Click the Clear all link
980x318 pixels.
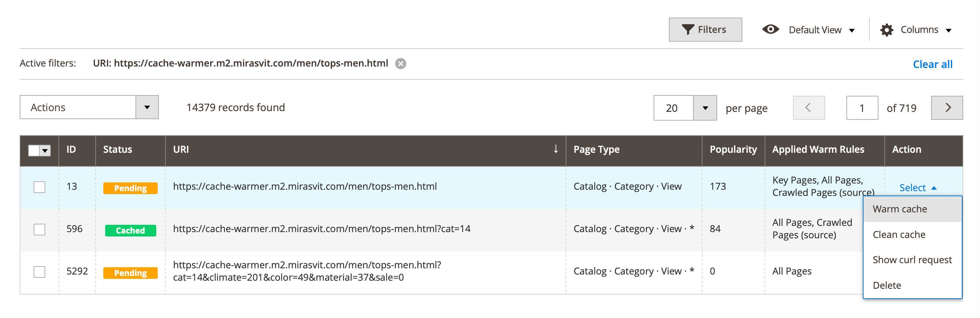coord(932,64)
